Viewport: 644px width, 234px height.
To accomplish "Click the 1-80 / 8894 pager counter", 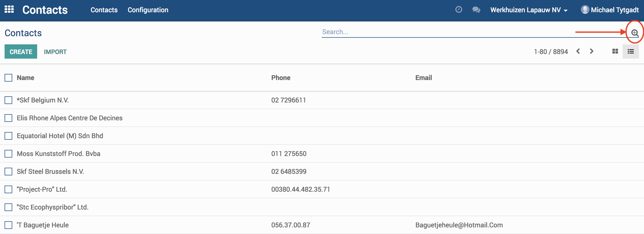I will [x=551, y=52].
